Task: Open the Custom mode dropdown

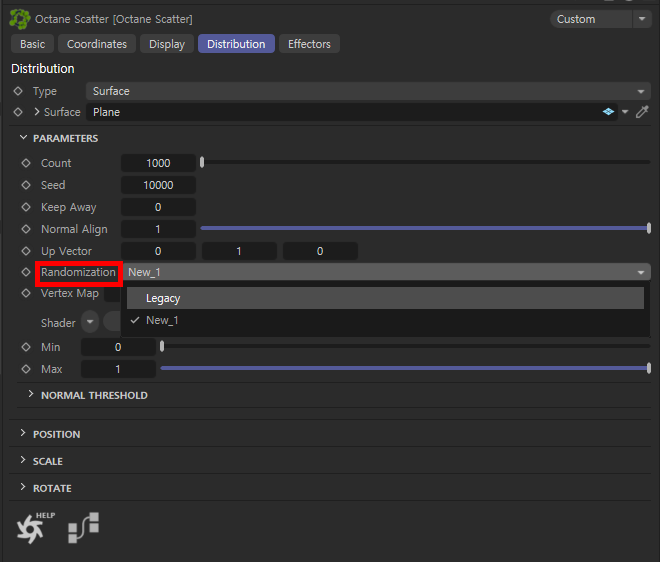Action: point(601,19)
